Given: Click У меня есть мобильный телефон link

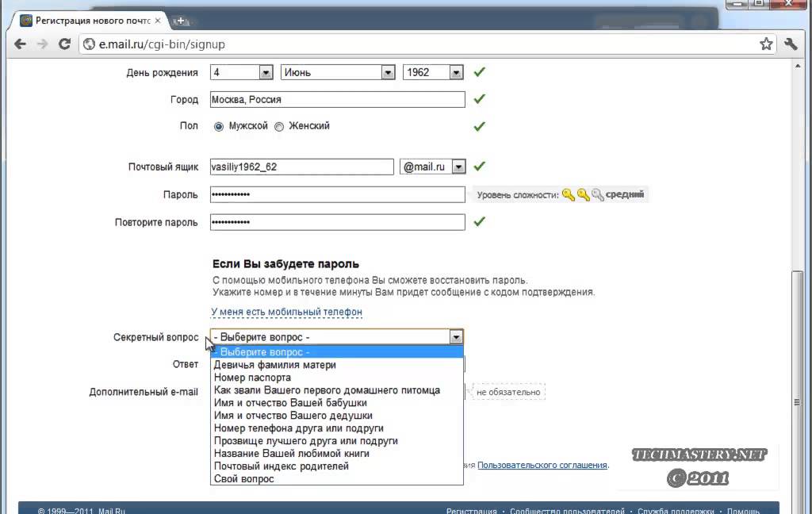Looking at the screenshot, I should [286, 313].
